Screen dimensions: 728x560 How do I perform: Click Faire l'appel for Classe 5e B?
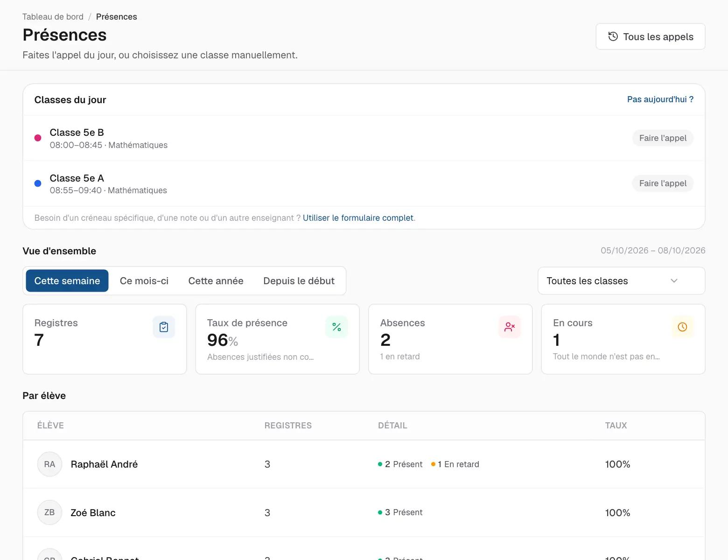pyautogui.click(x=663, y=138)
